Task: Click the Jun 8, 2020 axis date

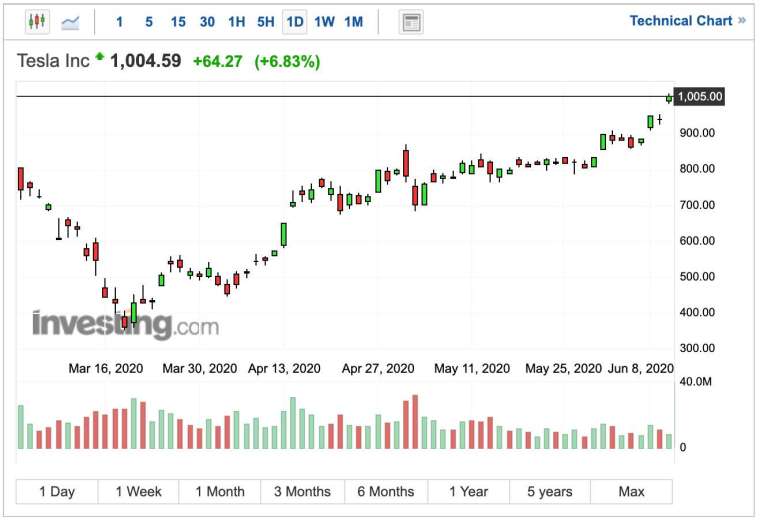Action: 641,368
